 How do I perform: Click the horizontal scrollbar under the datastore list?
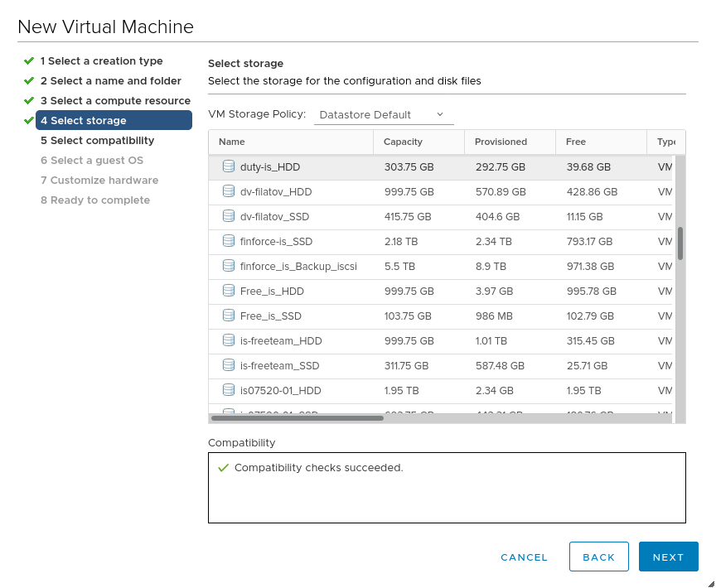(x=298, y=418)
